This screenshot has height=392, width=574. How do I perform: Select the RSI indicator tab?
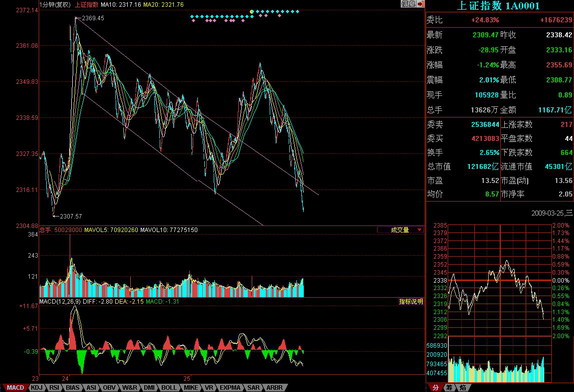pyautogui.click(x=54, y=387)
